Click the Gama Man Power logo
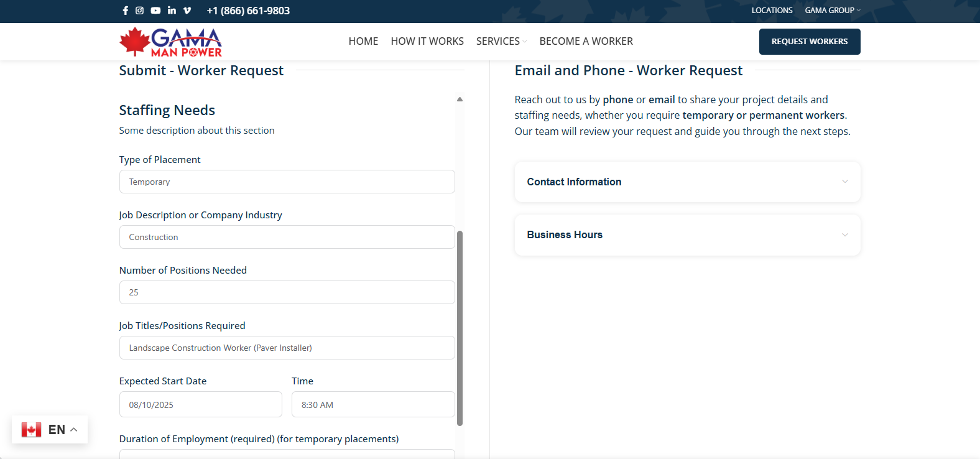980x459 pixels. (x=170, y=42)
